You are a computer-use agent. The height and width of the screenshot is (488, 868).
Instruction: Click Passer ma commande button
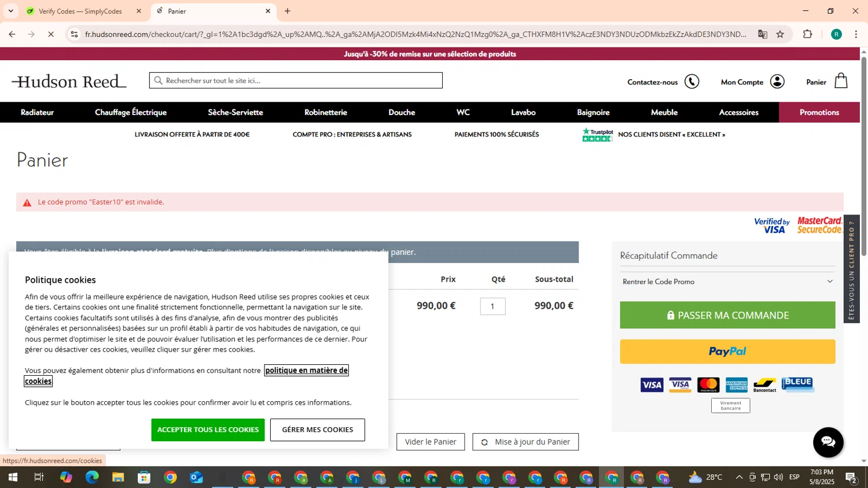point(727,315)
